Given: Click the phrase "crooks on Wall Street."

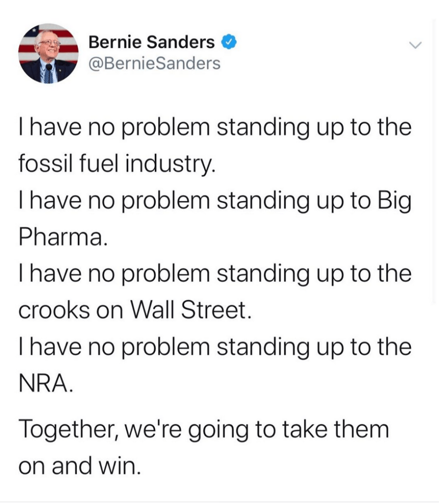Looking at the screenshot, I should coord(132,311).
